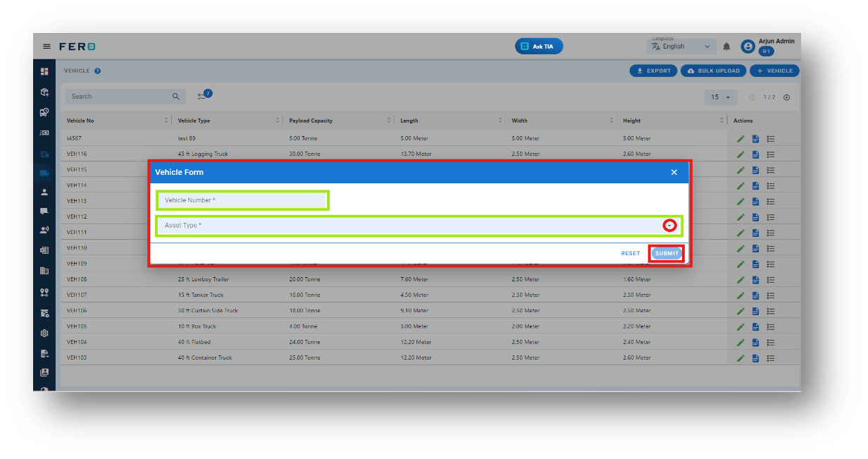
Task: Click RESET in the Vehicle Form
Action: pyautogui.click(x=631, y=254)
